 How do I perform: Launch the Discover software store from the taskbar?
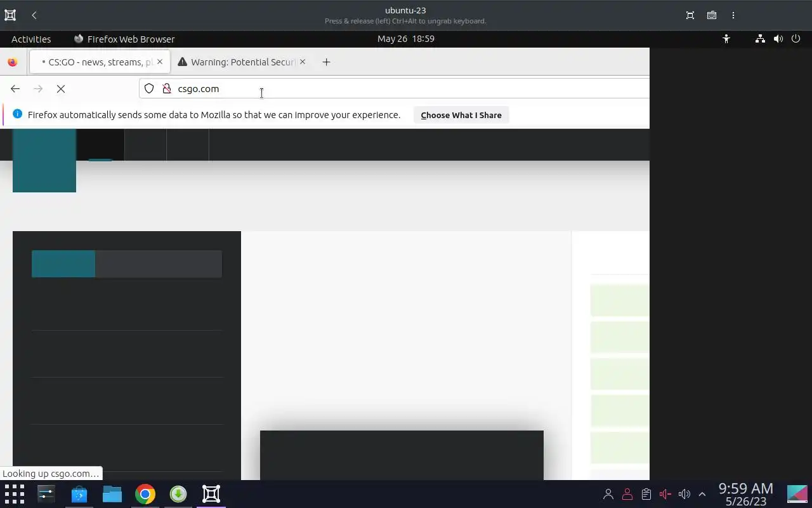[79, 494]
